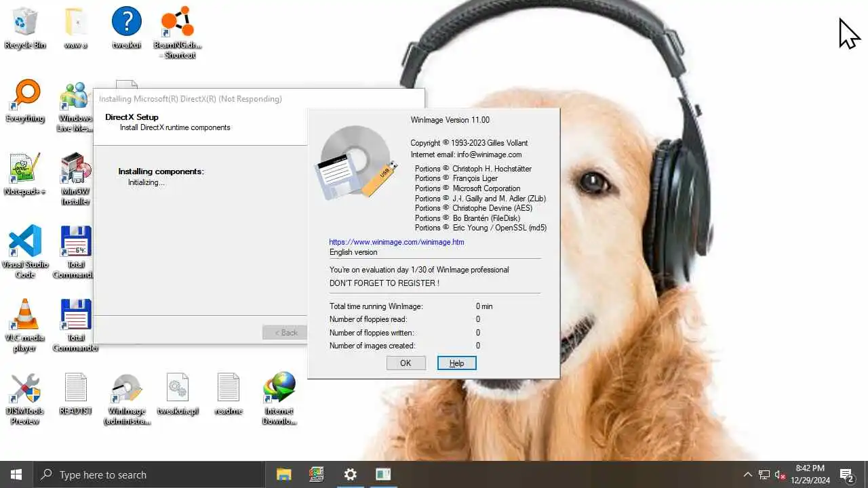
Task: Open the 'waw a' folder on desktop
Action: coord(75,28)
